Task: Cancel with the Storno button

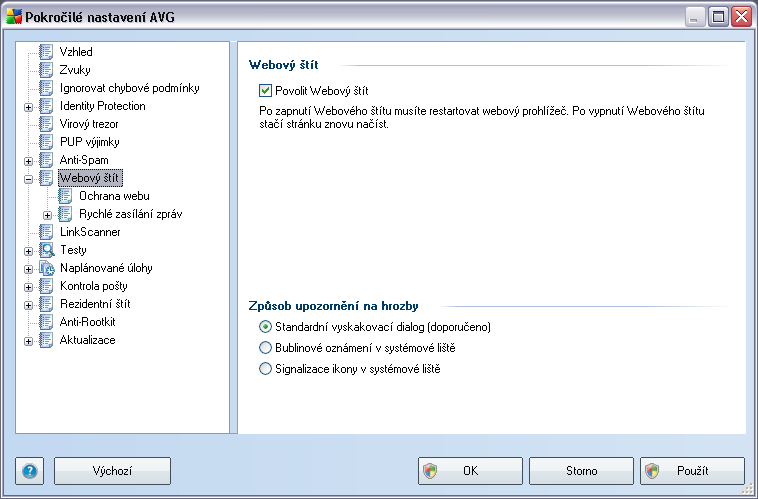Action: click(x=581, y=471)
